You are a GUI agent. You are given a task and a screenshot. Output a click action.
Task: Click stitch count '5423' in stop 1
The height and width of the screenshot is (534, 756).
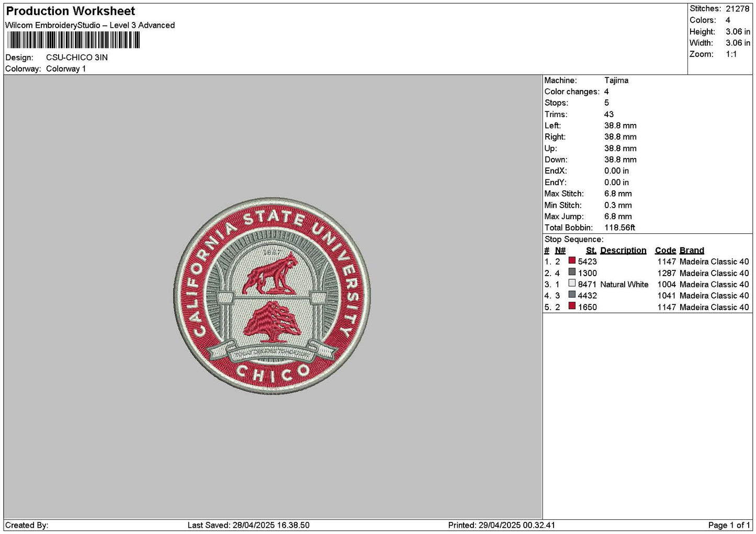point(588,262)
